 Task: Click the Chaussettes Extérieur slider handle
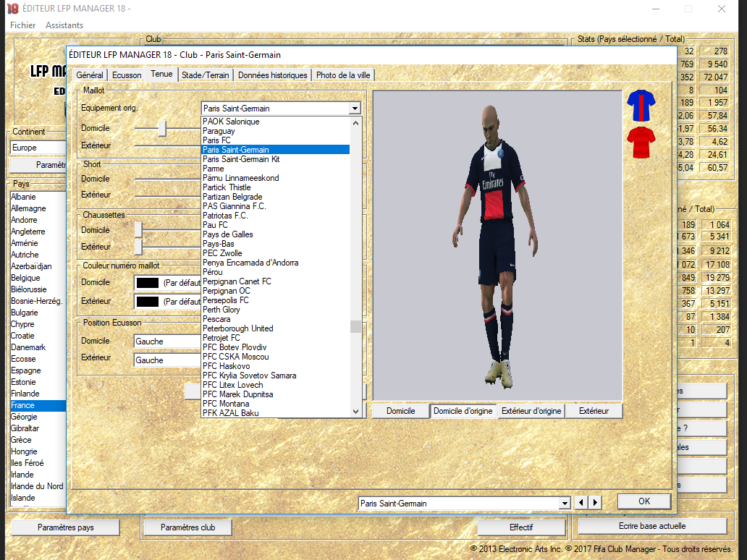138,247
